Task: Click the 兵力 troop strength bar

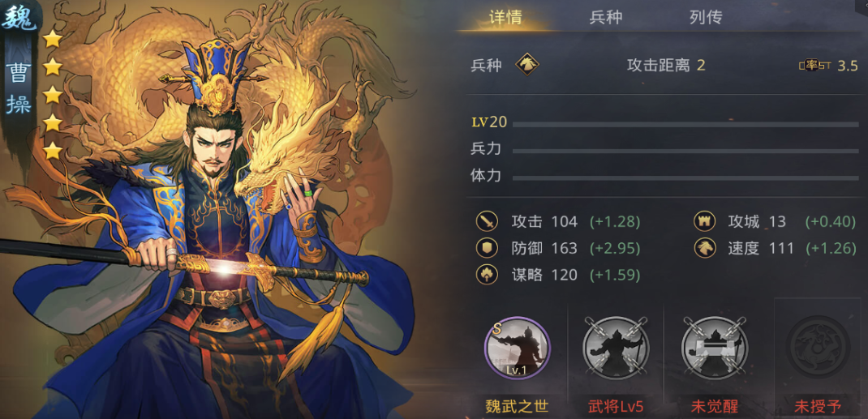Action: tap(685, 151)
